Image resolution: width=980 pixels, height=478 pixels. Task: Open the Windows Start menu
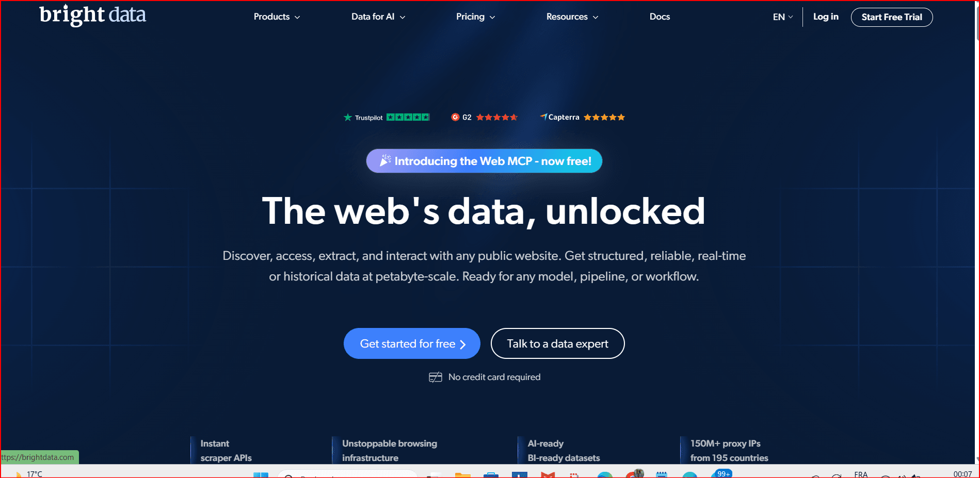click(x=261, y=475)
